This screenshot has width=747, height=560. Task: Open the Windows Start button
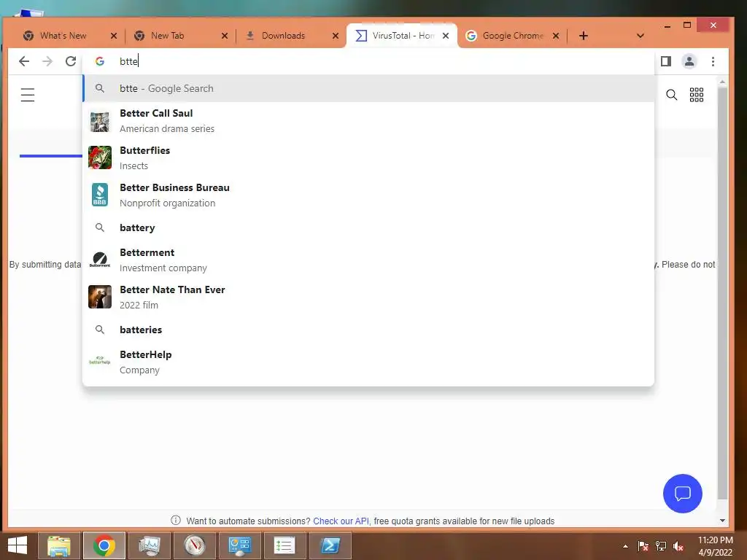click(18, 545)
